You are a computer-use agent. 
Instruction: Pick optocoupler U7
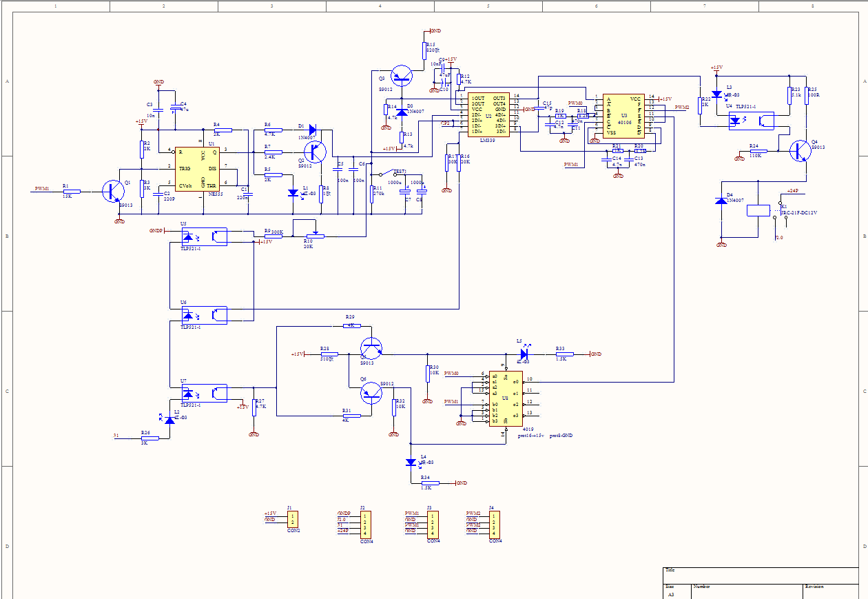pos(204,394)
